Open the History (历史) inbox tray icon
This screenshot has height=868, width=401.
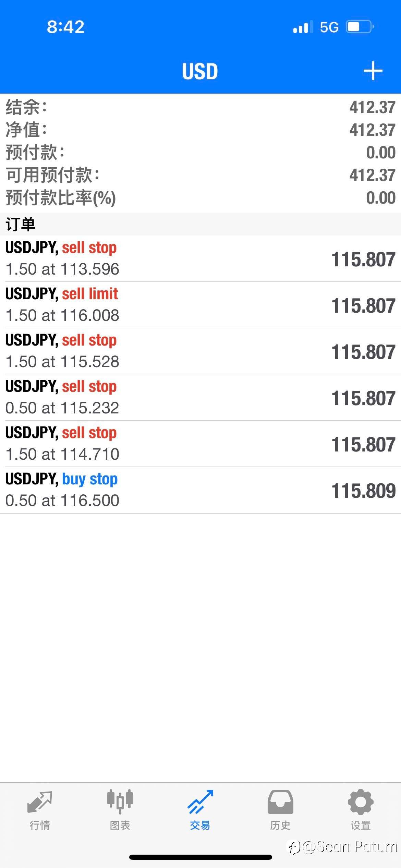click(x=280, y=802)
